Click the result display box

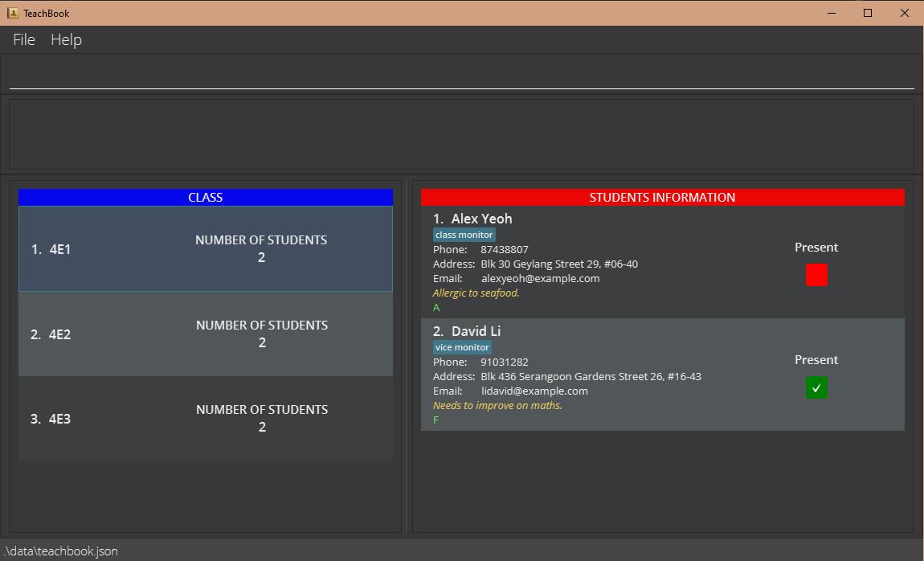[461, 134]
